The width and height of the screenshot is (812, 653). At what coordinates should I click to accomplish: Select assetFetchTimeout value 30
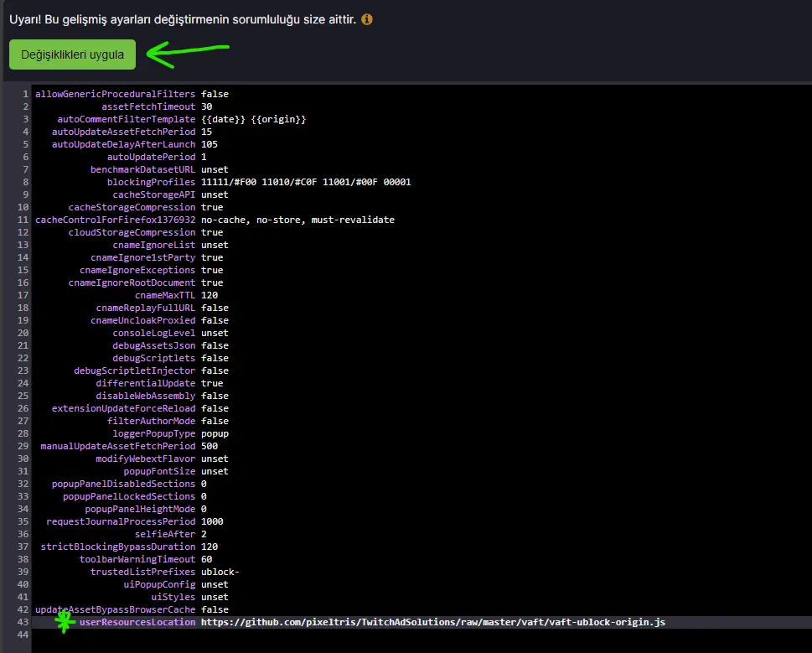[x=207, y=106]
